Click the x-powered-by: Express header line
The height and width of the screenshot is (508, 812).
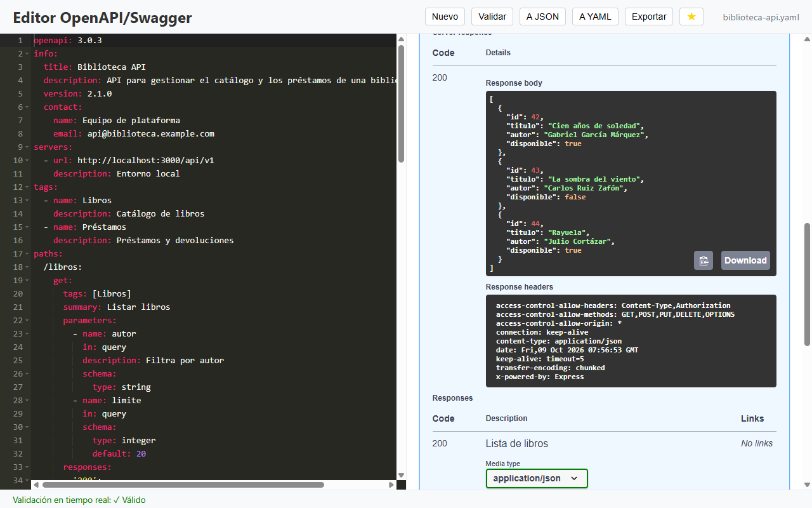click(540, 377)
